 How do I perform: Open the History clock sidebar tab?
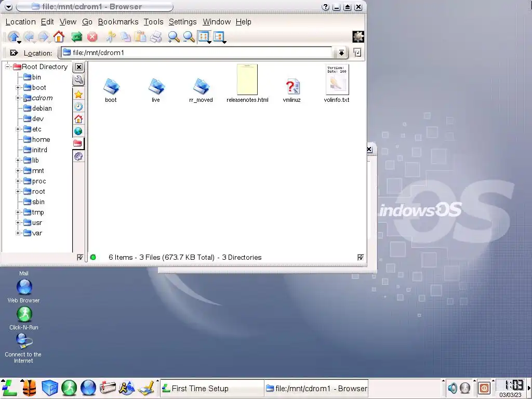pos(78,107)
